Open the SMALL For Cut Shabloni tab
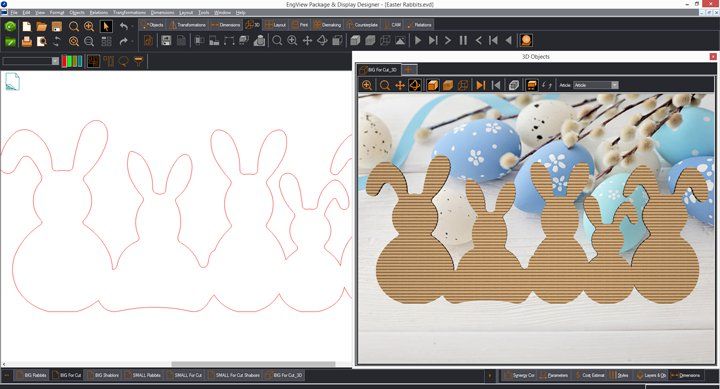This screenshot has width=720, height=389. coord(234,375)
